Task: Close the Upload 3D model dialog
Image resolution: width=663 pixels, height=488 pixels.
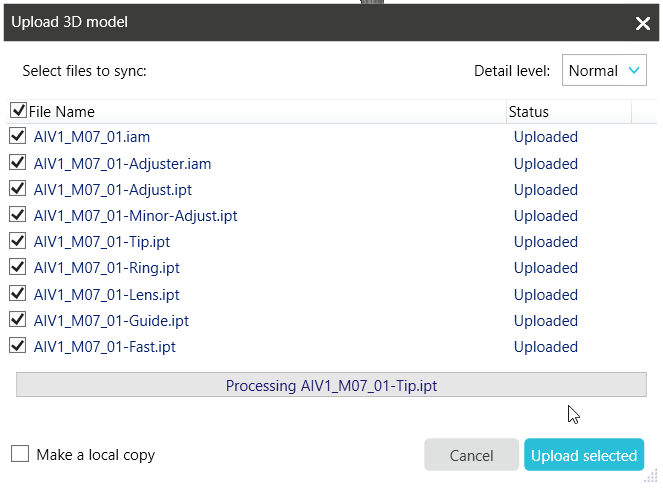Action: coord(642,23)
